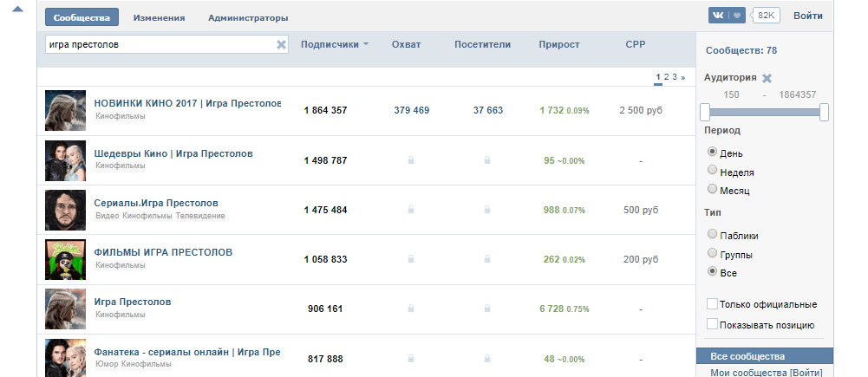The height and width of the screenshot is (377, 868).
Task: Sort by the Подписчики column dropdown arrow
Action: pos(366,45)
